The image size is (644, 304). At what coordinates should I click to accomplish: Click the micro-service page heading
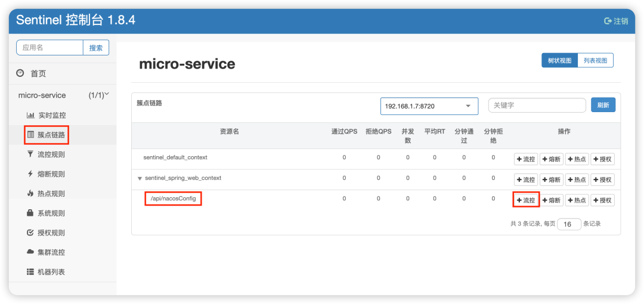tap(187, 64)
